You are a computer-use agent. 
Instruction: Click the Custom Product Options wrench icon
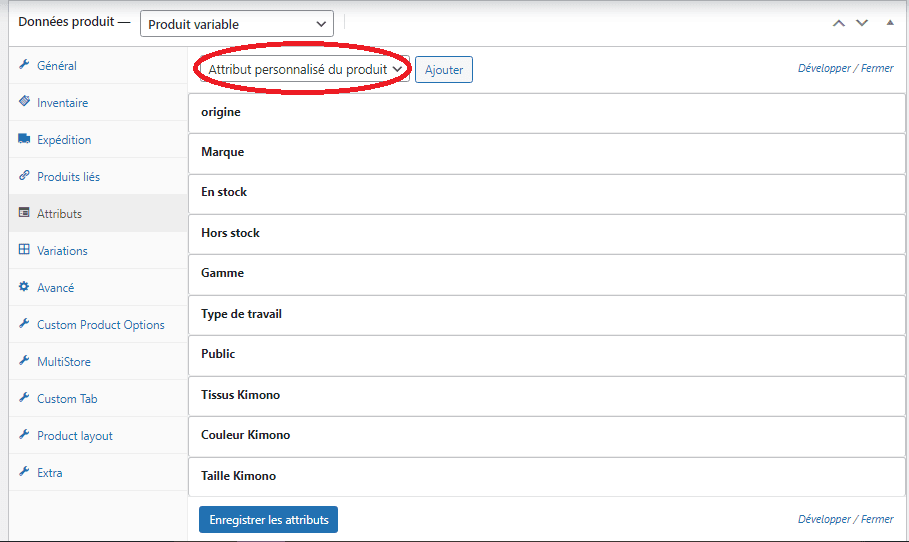pos(24,323)
